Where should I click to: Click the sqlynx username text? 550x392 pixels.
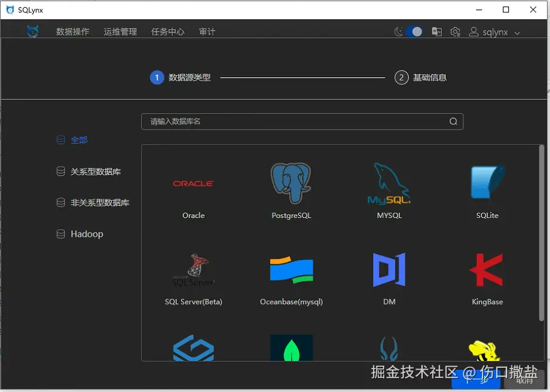[x=495, y=32]
